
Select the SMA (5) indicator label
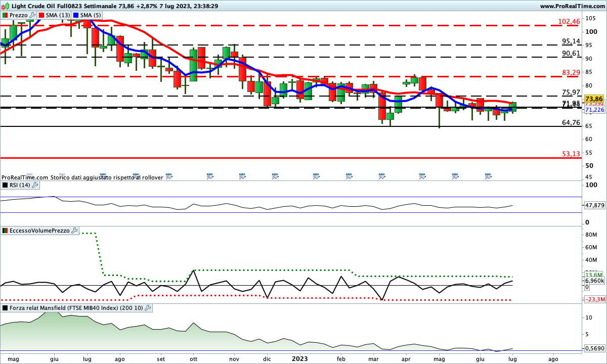point(90,15)
